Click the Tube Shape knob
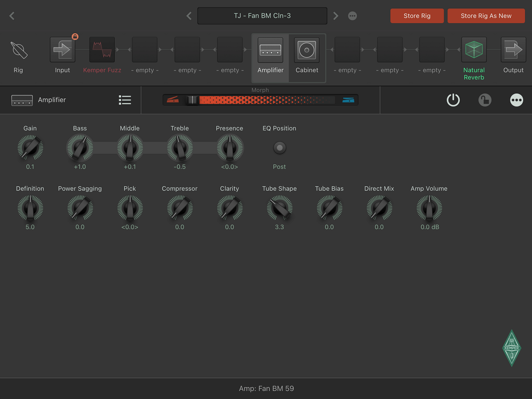This screenshot has height=399, width=532. (280, 208)
